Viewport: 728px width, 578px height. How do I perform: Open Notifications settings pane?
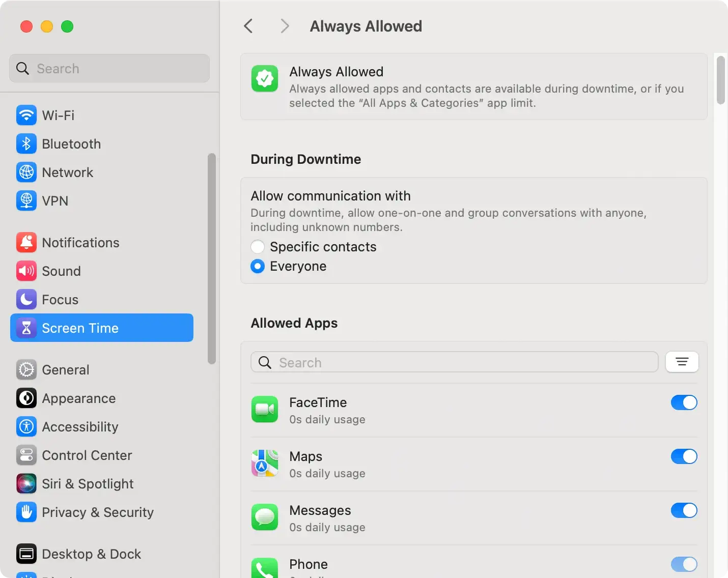point(80,243)
